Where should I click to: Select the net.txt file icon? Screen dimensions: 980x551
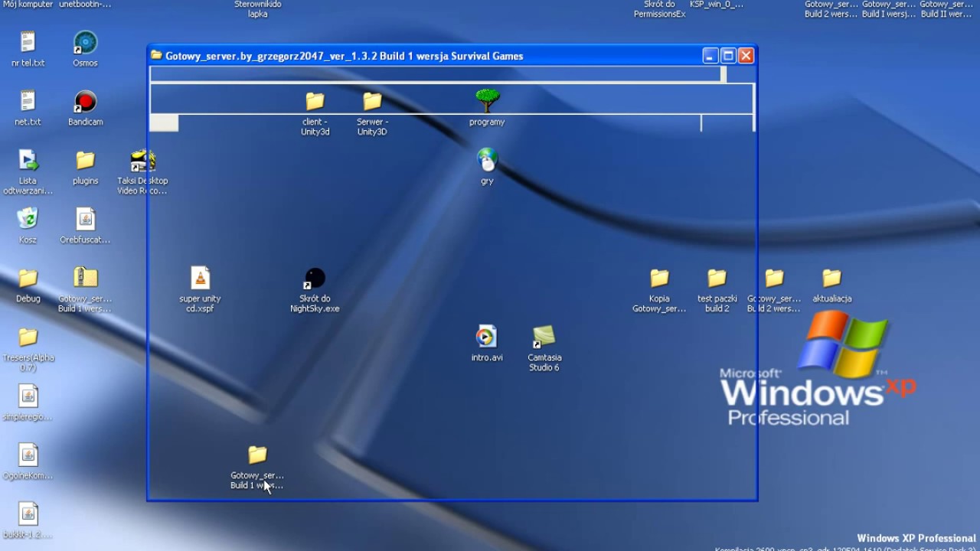click(x=28, y=102)
